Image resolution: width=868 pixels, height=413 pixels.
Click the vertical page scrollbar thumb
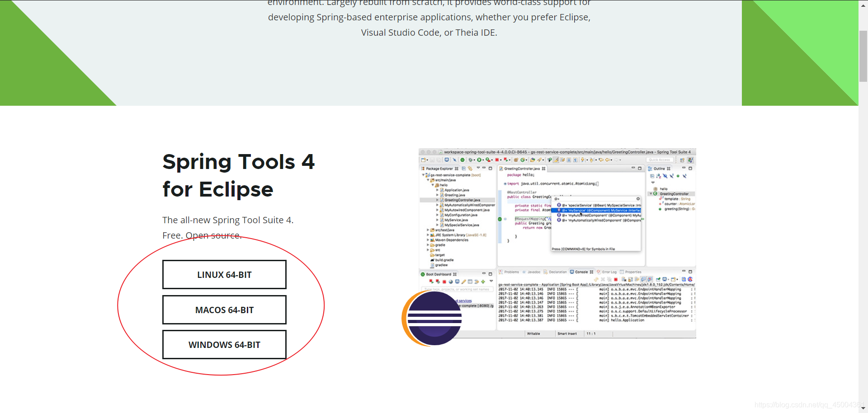pyautogui.click(x=863, y=56)
